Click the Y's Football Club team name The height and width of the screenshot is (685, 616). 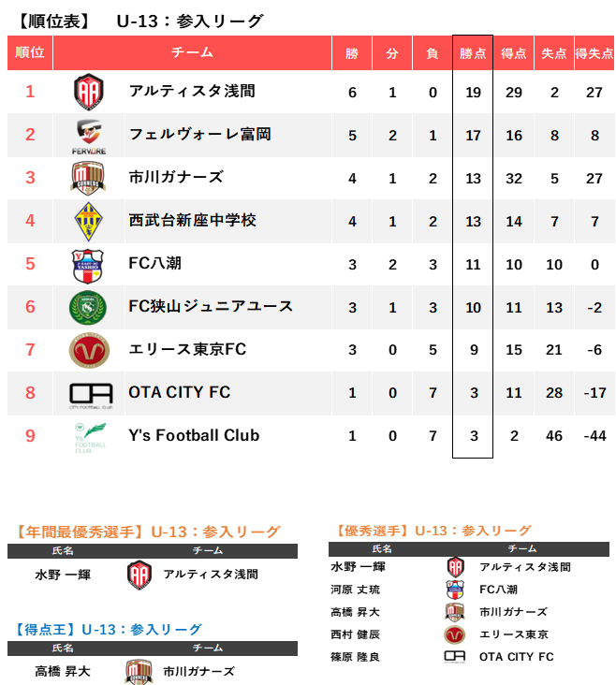click(x=194, y=435)
